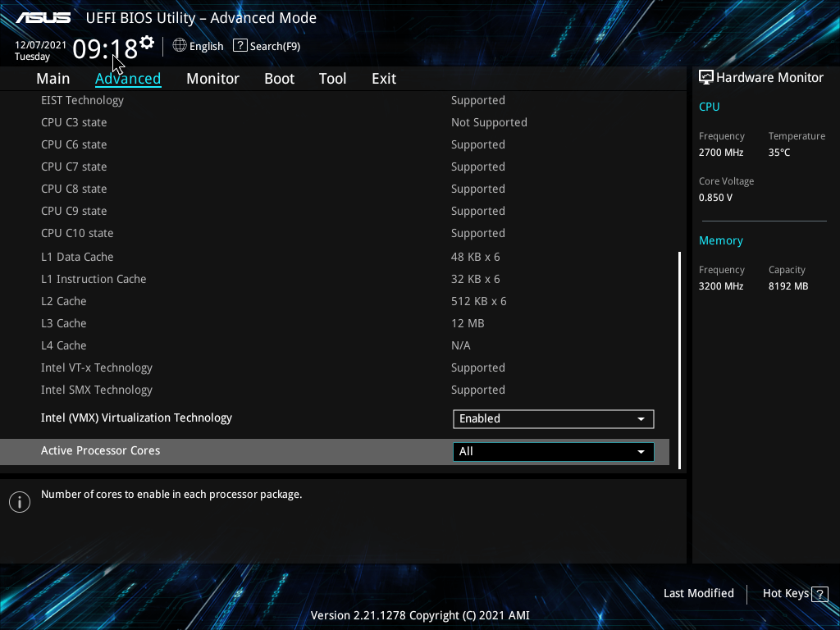The image size is (840, 630).
Task: Click the Intel VT-x Technology label
Action: pyautogui.click(x=97, y=368)
